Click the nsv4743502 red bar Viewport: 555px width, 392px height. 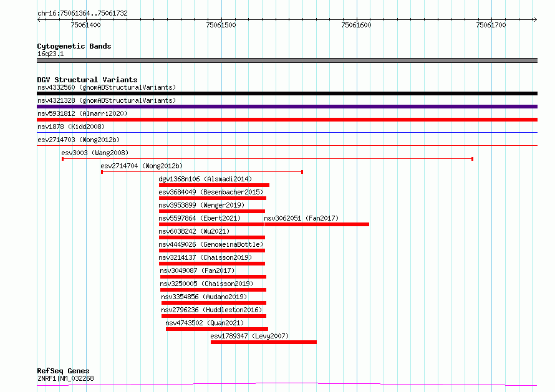click(217, 329)
